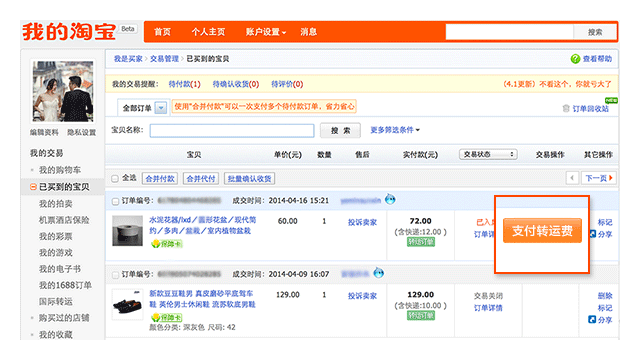This screenshot has height=360, width=640.
Task: Open 我的拍卖 in sidebar
Action: (x=56, y=204)
